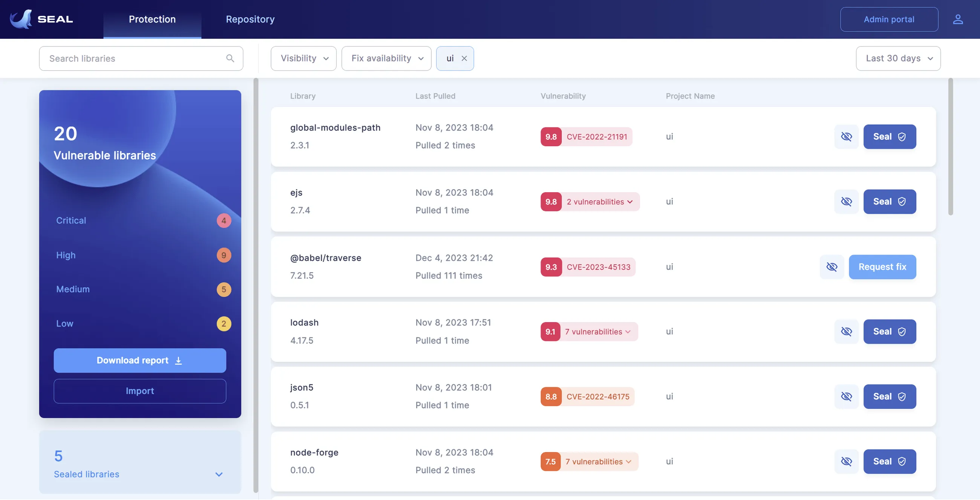Hide the json5 library row

coord(847,397)
